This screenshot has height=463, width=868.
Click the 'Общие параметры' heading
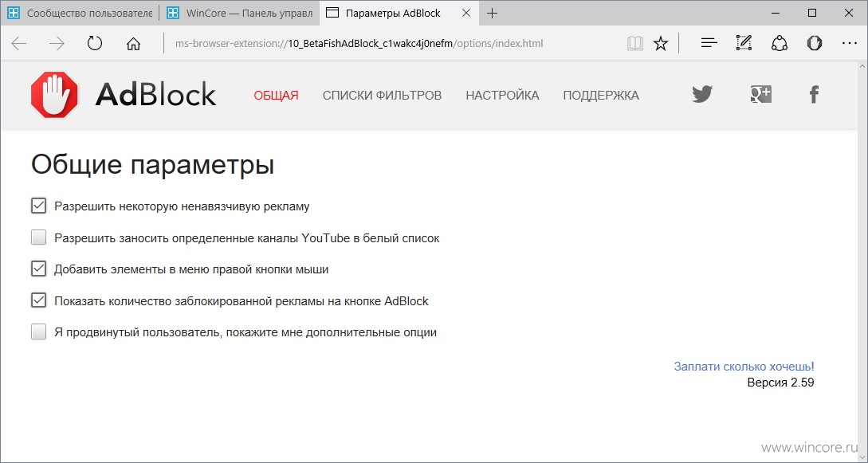[152, 165]
